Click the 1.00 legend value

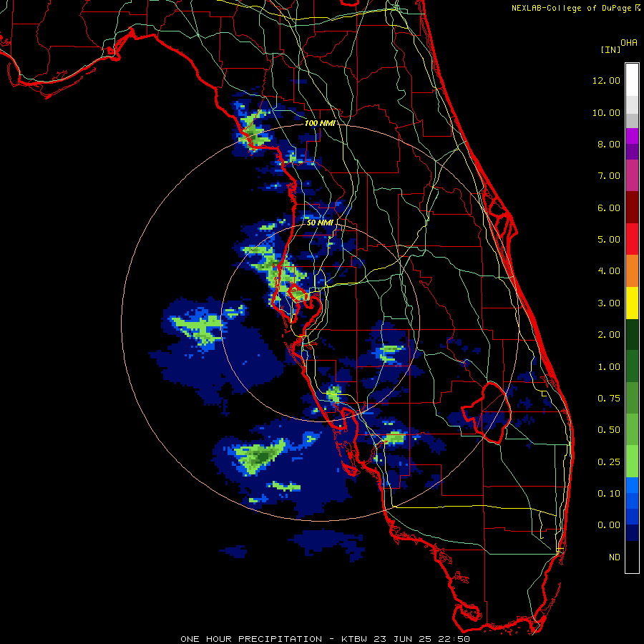[x=609, y=367]
